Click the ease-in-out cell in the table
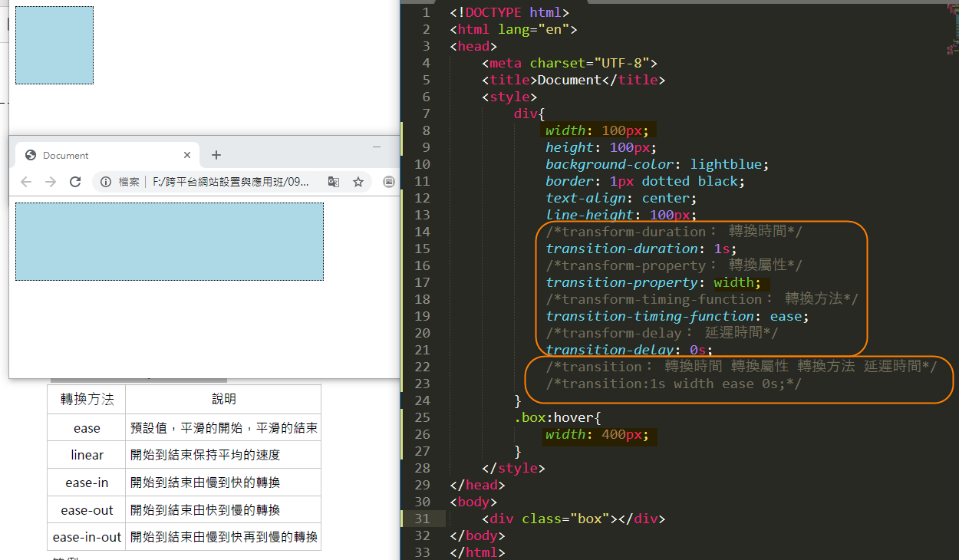Screen dimensions: 959x560 (x=87, y=537)
